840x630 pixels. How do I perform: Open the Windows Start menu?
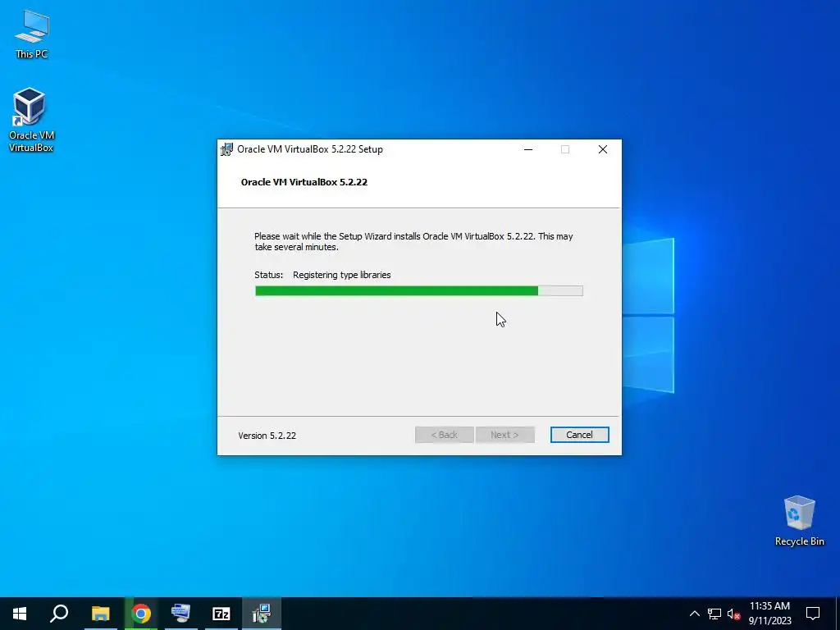pyautogui.click(x=20, y=614)
